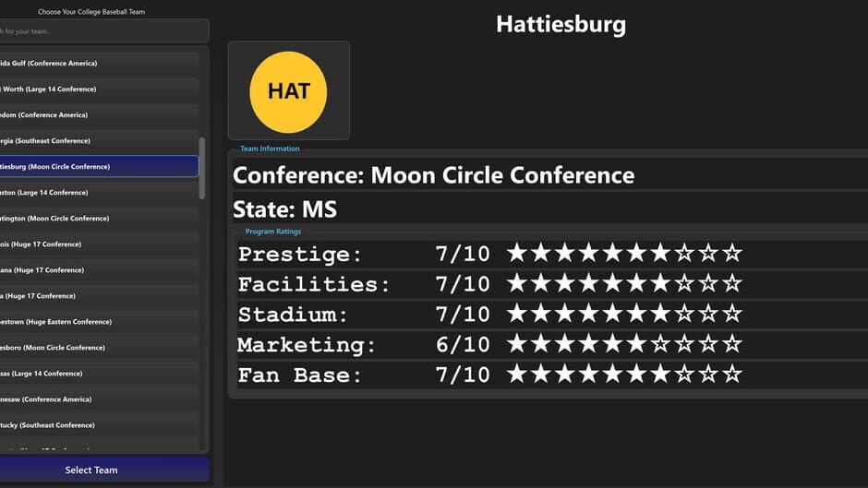
Task: Click the Marketing 6/10 star rating
Action: coord(624,344)
